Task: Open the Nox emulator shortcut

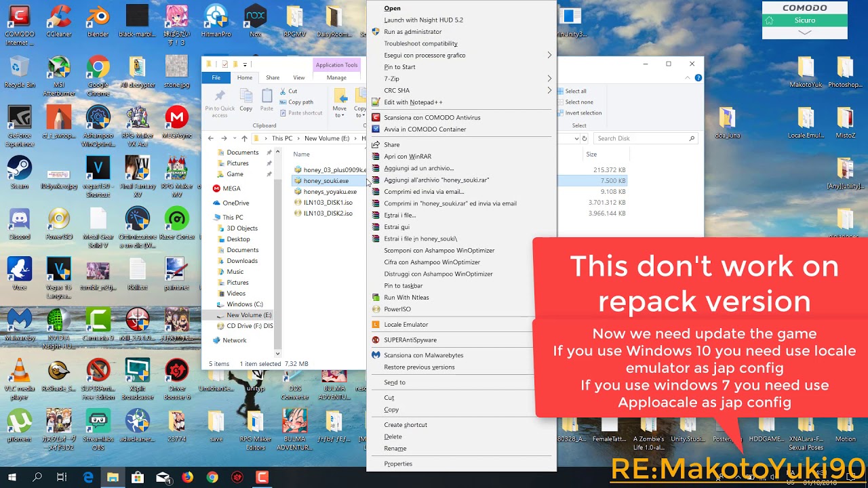Action: click(x=255, y=20)
